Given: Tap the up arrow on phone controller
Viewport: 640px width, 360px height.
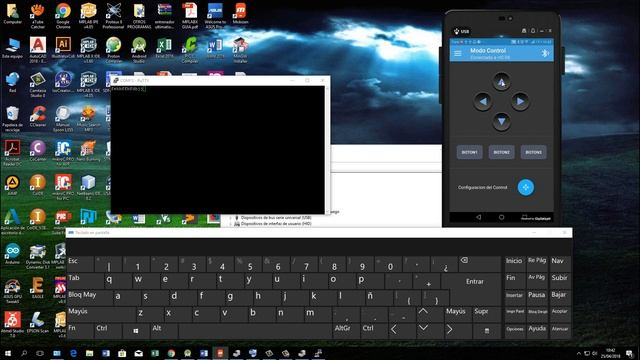Looking at the screenshot, I should pos(501,82).
